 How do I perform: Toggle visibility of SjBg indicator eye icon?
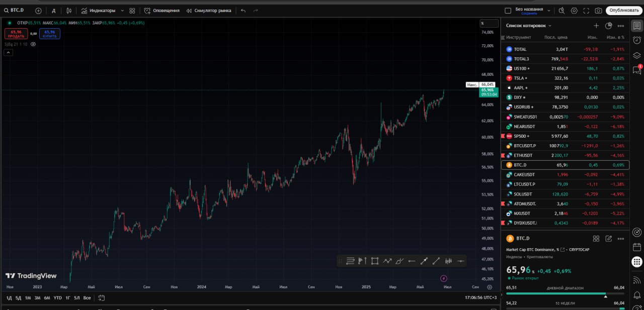click(x=33, y=44)
